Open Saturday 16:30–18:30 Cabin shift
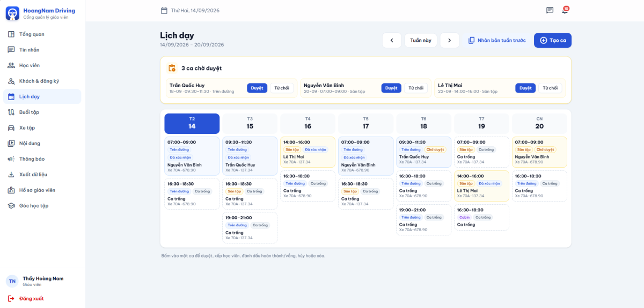 tap(481, 218)
